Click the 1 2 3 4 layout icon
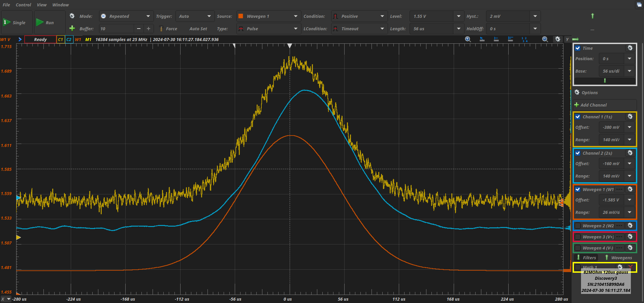This screenshot has width=644, height=303. tap(524, 39)
